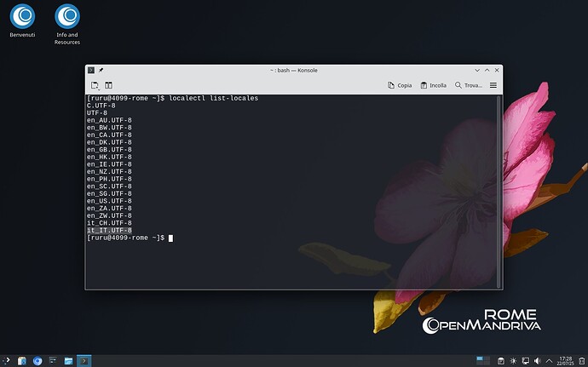588x367 pixels.
Task: Launch the web browser from the taskbar
Action: coord(37,360)
